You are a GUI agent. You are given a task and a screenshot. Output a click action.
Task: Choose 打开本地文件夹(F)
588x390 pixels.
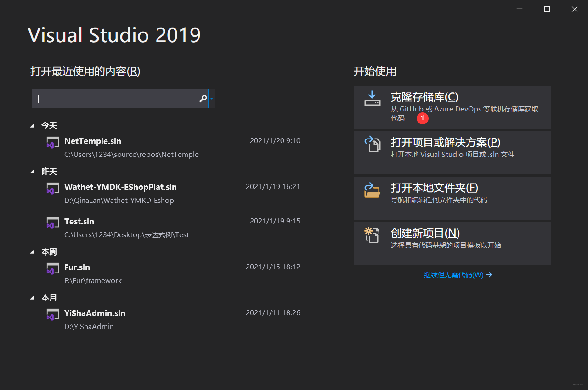[x=452, y=198]
